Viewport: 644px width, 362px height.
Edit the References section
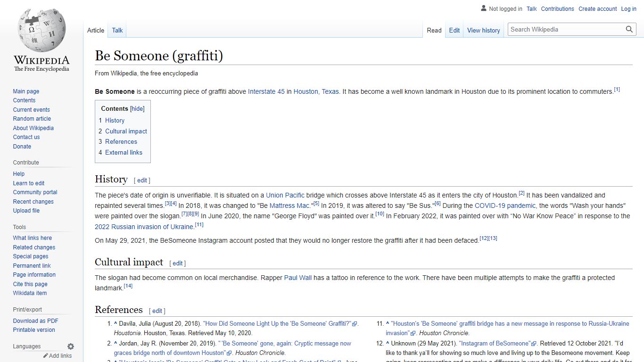point(157,311)
